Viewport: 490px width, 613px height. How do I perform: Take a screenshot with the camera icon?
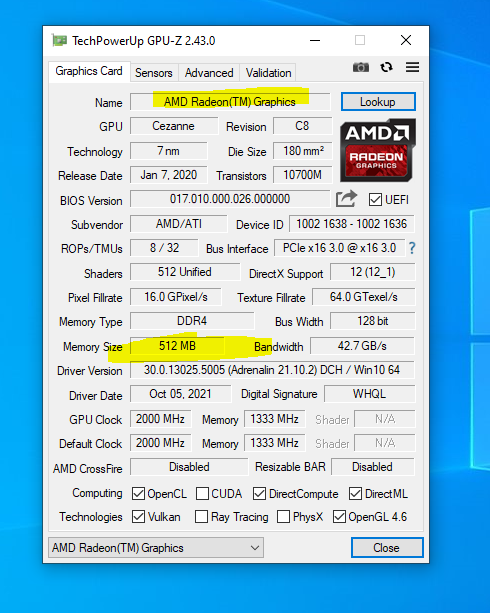point(361,67)
